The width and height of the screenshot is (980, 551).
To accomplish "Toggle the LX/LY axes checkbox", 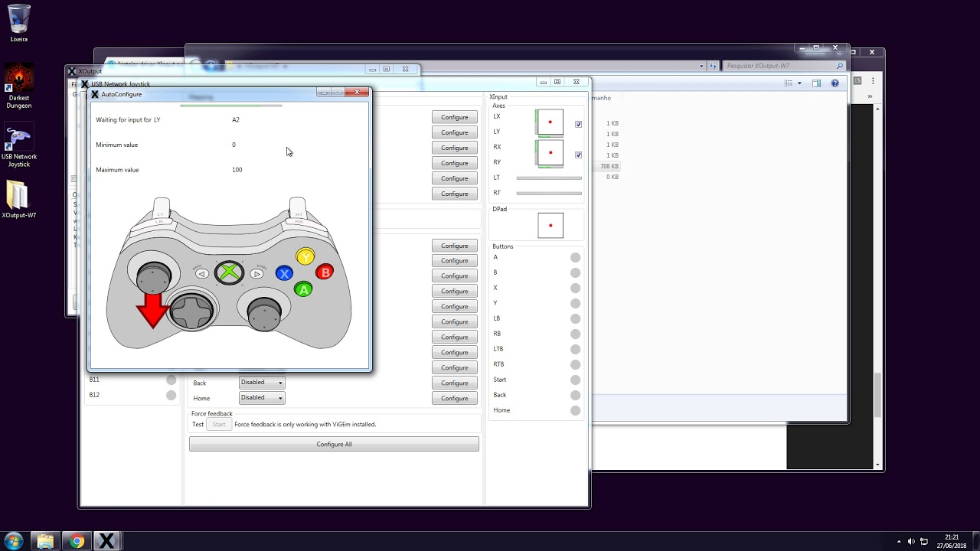I will 578,124.
